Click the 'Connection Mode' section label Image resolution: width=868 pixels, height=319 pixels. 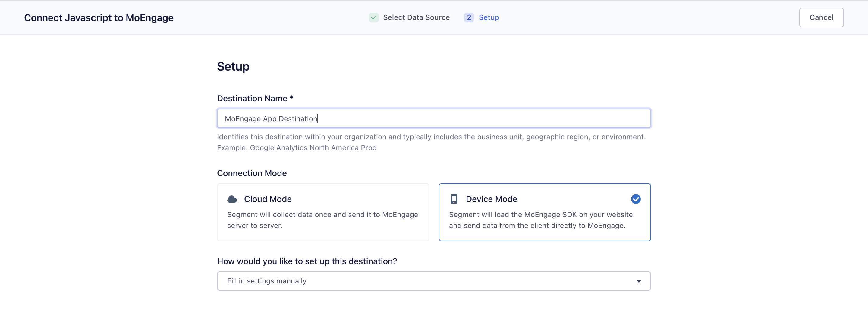pos(252,173)
